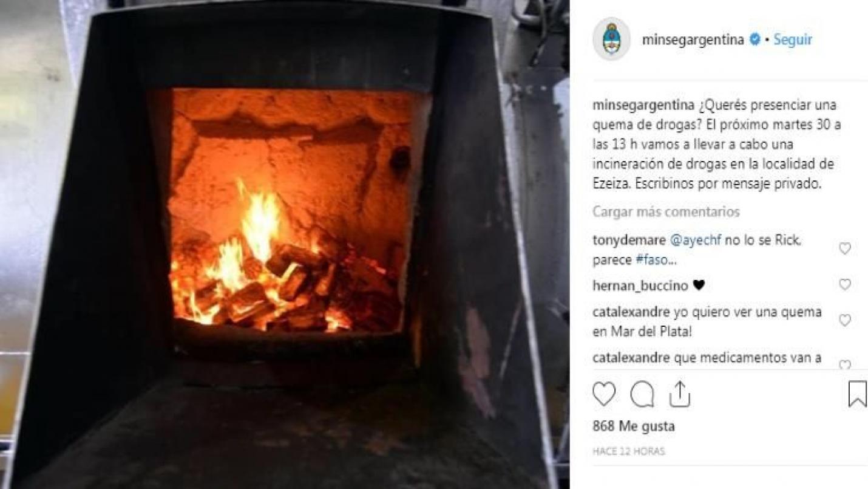Open the minsegargentina username in the caption

coord(643,105)
